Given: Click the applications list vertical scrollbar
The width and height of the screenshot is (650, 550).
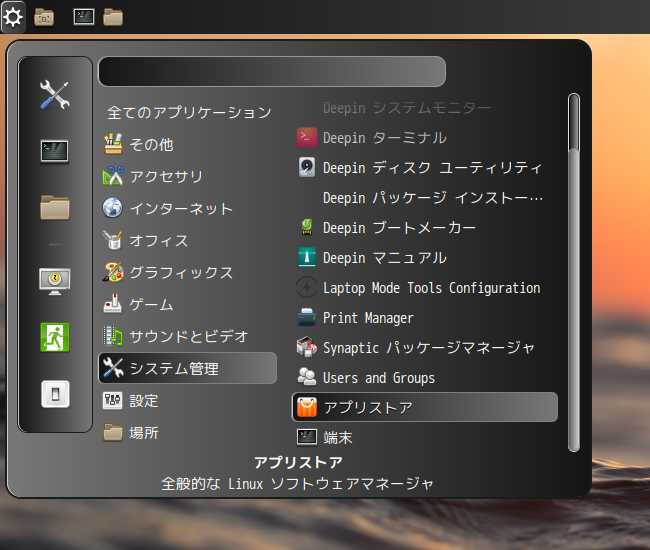Looking at the screenshot, I should 574,272.
